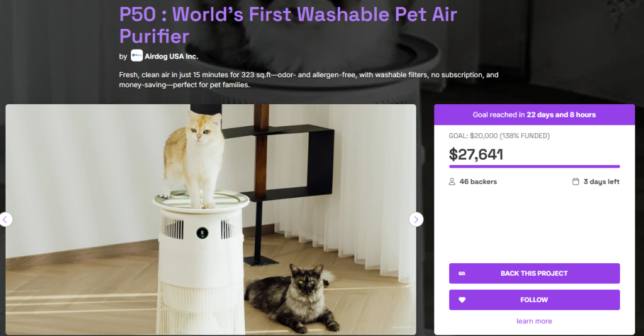Click the purple funding progress bar

535,166
